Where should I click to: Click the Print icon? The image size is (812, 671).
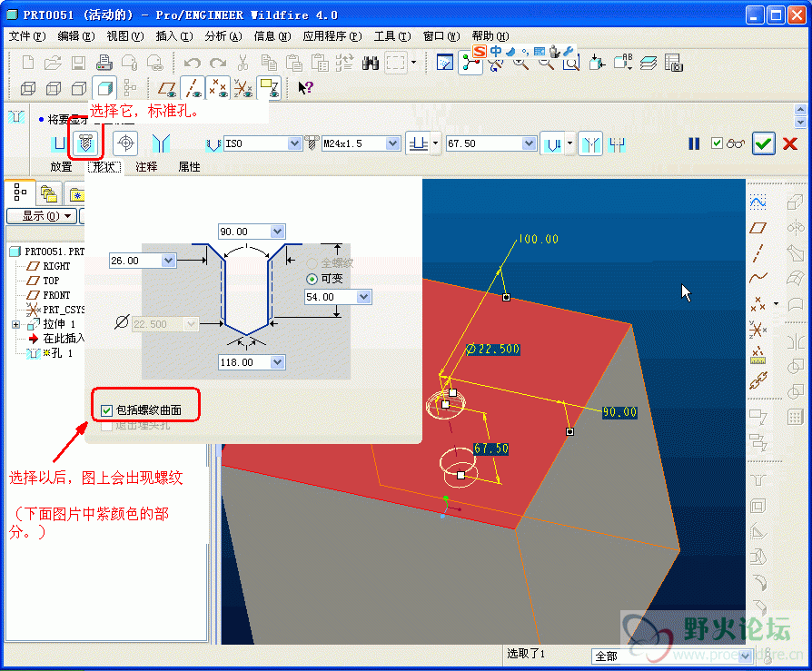pyautogui.click(x=104, y=64)
